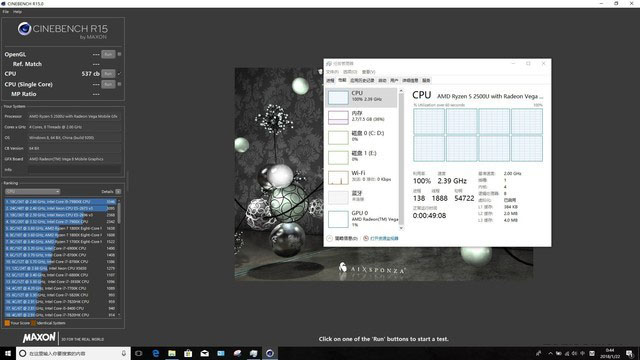Select CPU graph thumbnail in Task Manager sidebar
640x360 pixels.
pos(338,97)
